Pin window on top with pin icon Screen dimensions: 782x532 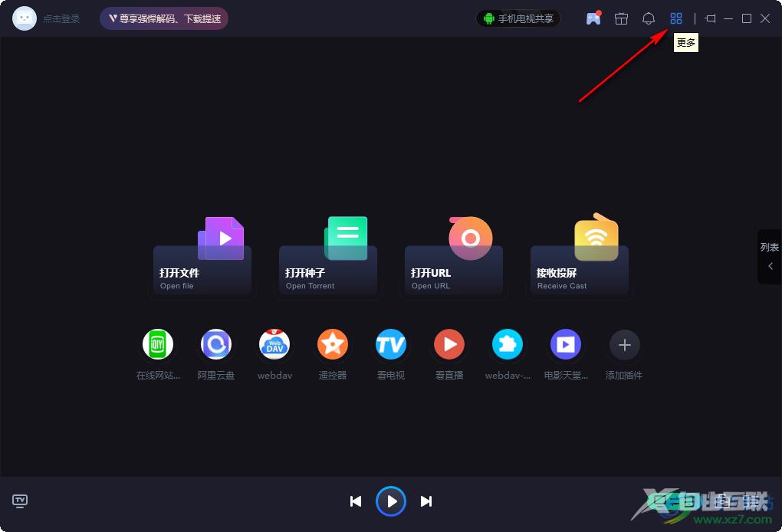click(x=710, y=19)
